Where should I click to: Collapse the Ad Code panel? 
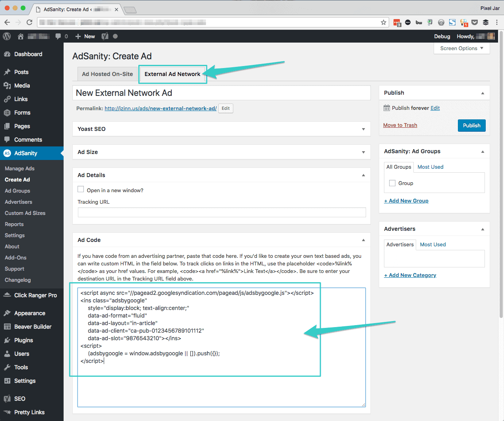pos(363,240)
